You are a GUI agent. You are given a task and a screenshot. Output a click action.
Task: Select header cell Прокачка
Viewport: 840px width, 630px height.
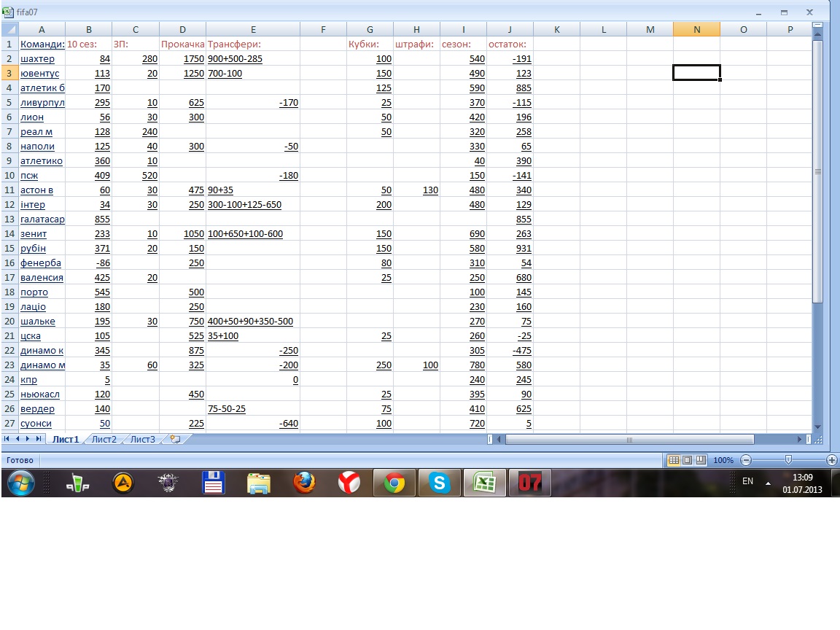tap(182, 44)
